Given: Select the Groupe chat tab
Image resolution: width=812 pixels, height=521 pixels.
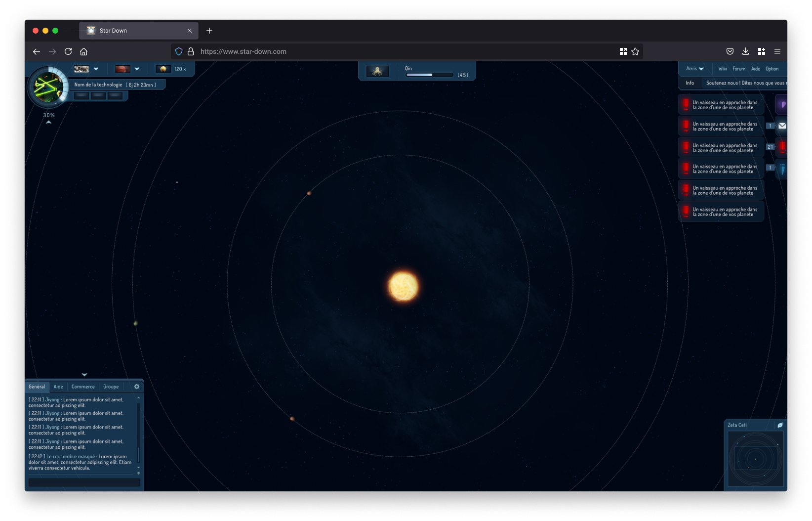Looking at the screenshot, I should click(111, 387).
